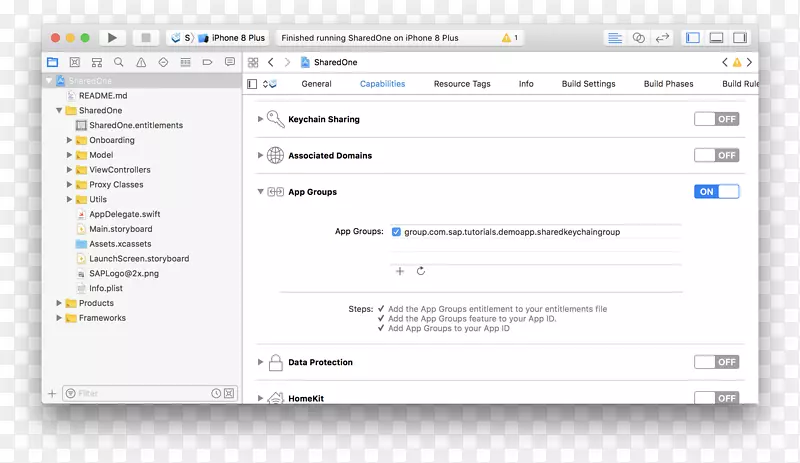800x463 pixels.
Task: Expand the Data Protection section
Action: coord(261,362)
